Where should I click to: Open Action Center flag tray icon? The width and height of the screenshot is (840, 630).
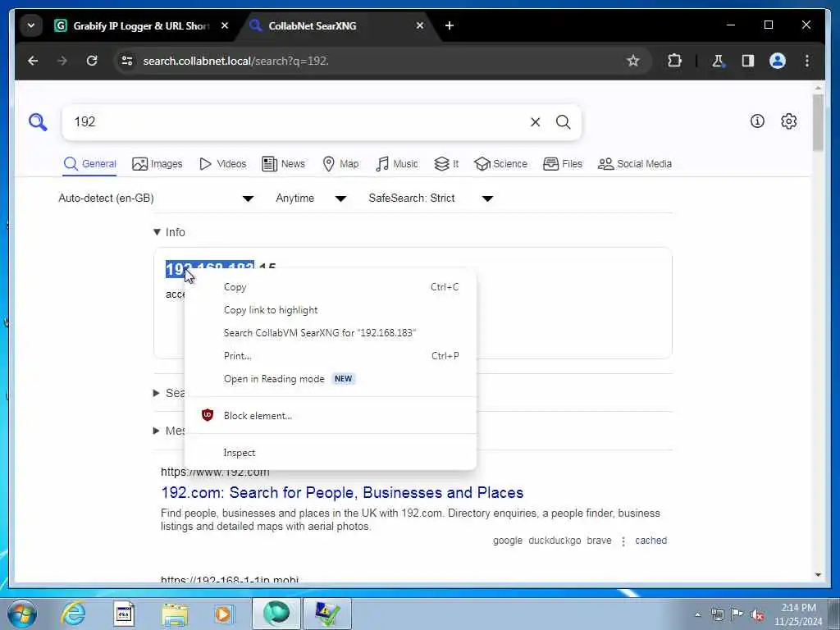(737, 614)
